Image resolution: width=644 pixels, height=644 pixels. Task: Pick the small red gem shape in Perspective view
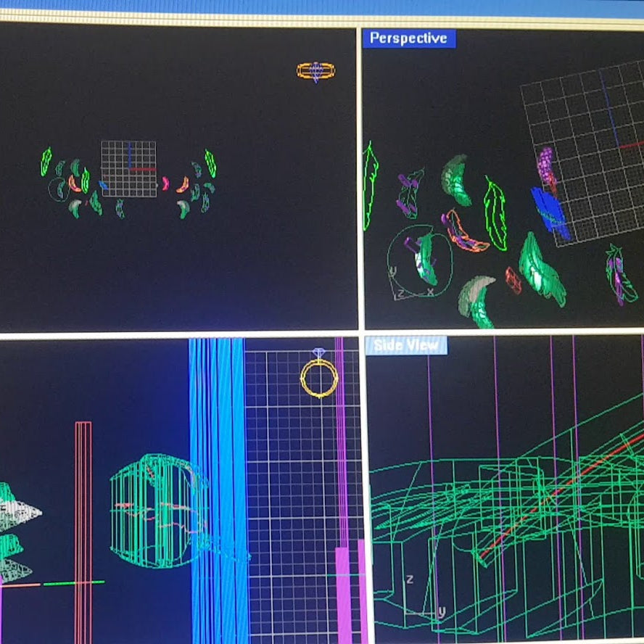(513, 280)
